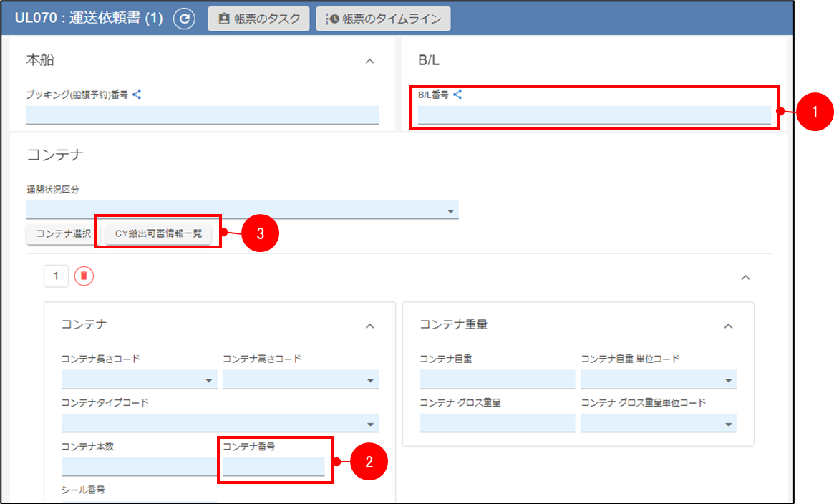Collapse container row 1 panel
This screenshot has width=834, height=504.
[x=745, y=277]
